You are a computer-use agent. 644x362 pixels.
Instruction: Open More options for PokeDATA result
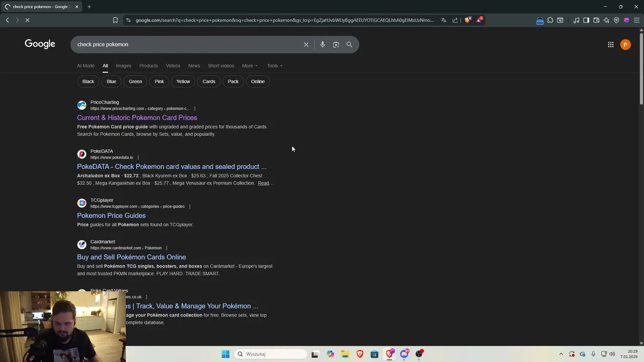138,157
